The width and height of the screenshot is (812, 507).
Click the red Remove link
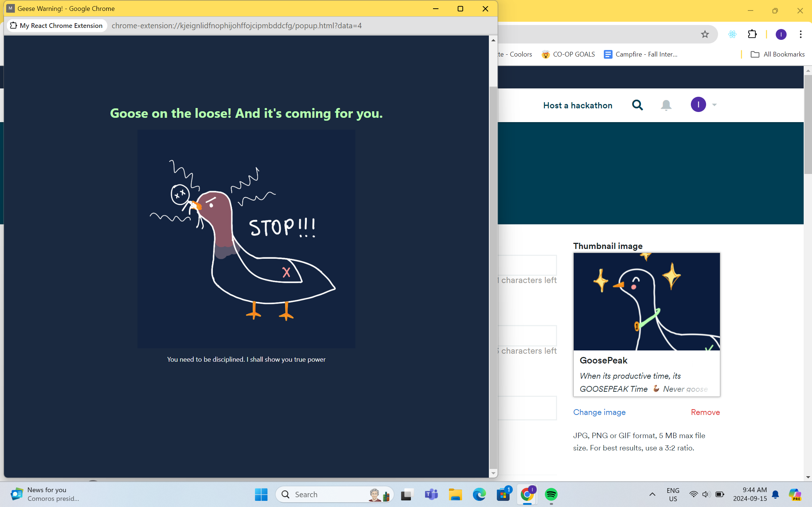(705, 412)
